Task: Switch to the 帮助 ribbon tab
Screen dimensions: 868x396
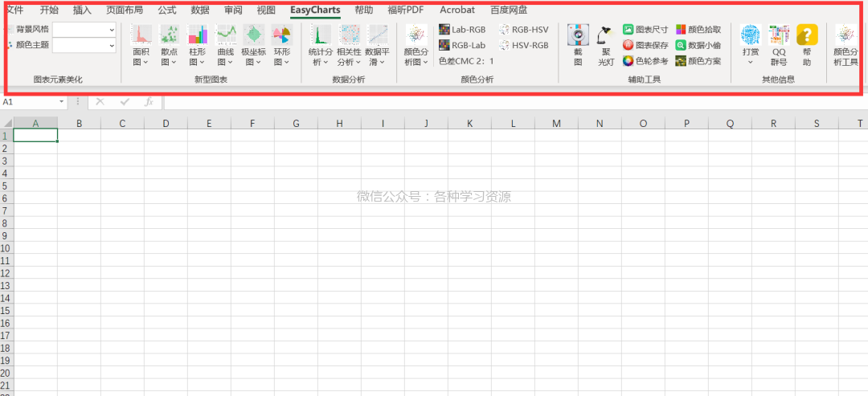Action: coord(364,10)
